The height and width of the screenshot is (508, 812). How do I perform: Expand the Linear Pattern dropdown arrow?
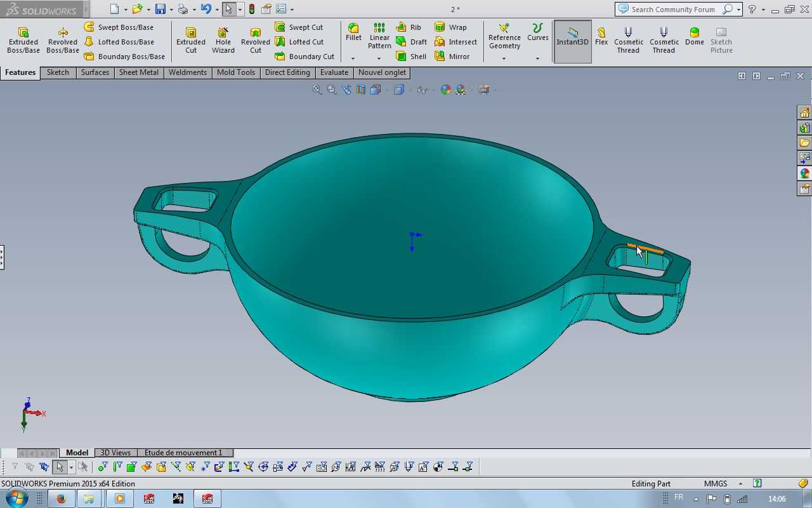(x=379, y=58)
